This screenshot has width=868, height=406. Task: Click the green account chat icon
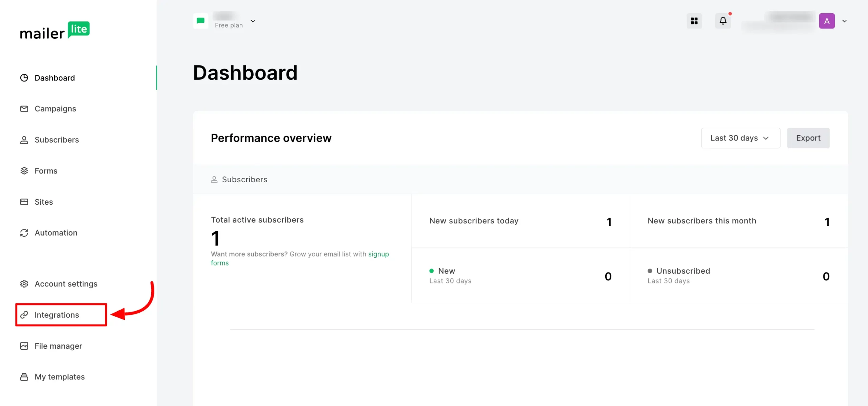[x=200, y=21]
